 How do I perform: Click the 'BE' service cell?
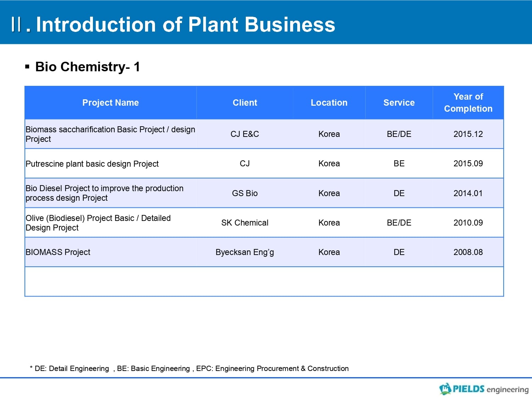[399, 164]
